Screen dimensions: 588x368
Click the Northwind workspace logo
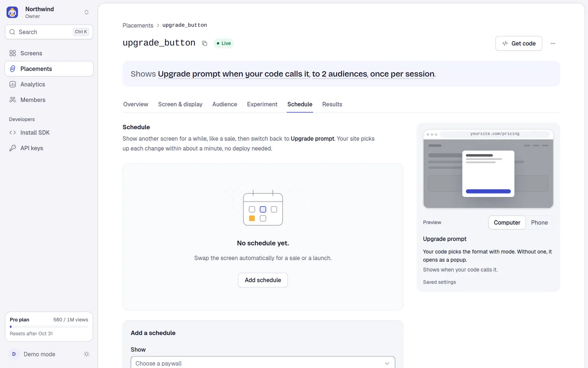(x=12, y=13)
